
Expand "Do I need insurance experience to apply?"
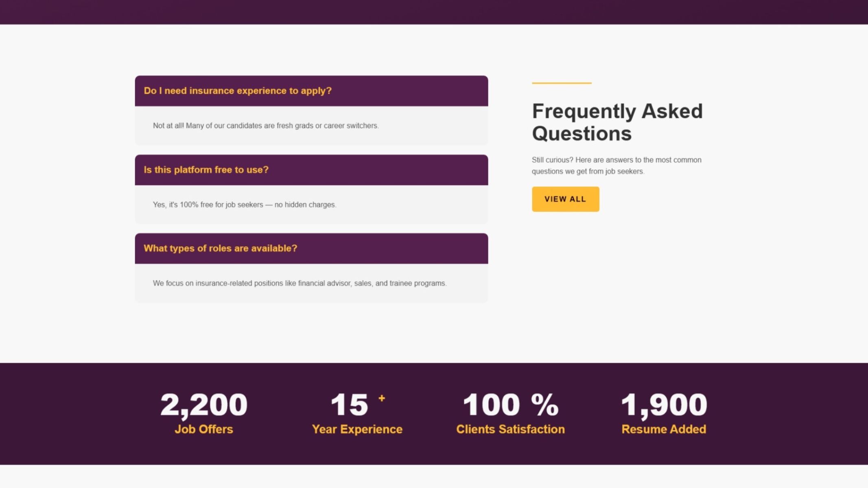(311, 91)
